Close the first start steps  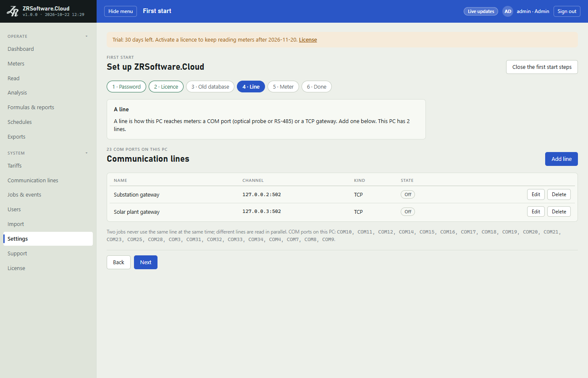(542, 67)
